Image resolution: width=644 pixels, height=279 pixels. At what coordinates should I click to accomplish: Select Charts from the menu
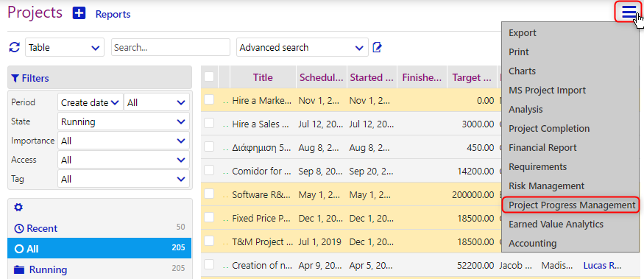pyautogui.click(x=570, y=71)
